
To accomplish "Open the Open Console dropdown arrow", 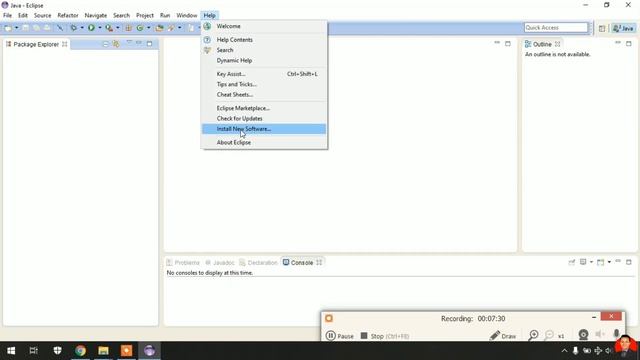I will (x=609, y=262).
